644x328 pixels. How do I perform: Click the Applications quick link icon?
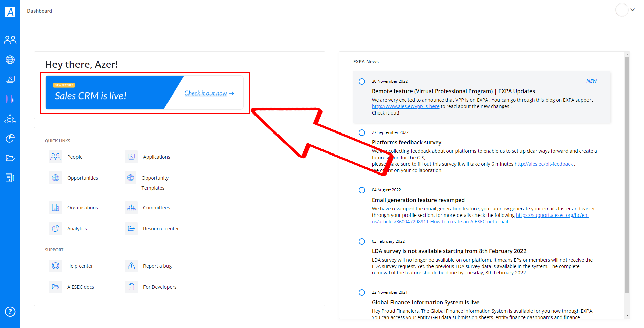[x=131, y=157]
